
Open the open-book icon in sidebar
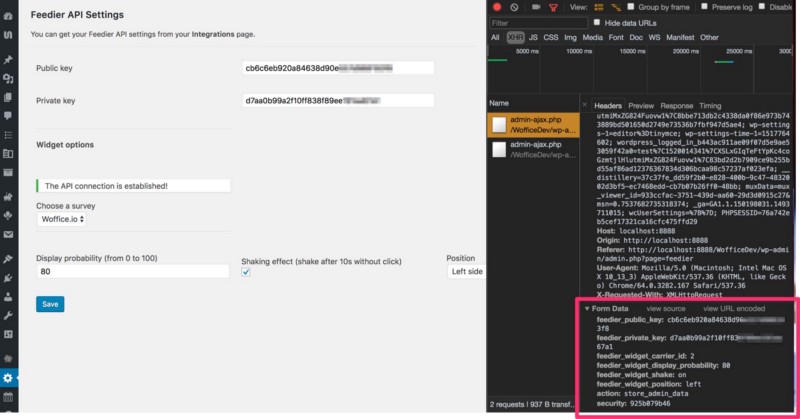(8, 154)
